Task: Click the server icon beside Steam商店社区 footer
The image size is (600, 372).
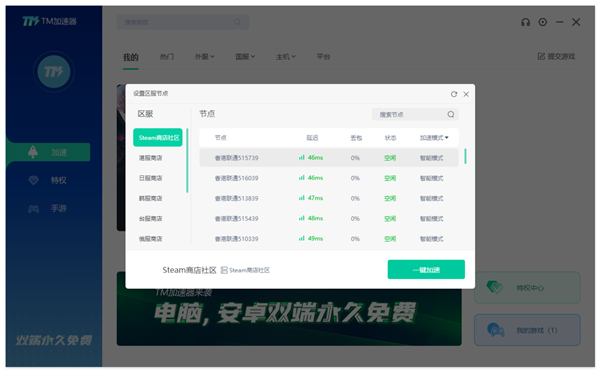Action: (224, 270)
